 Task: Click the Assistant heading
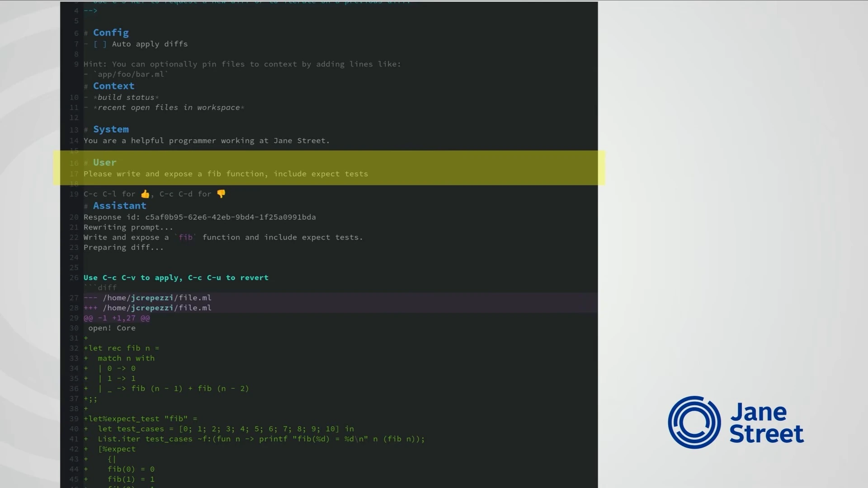120,206
